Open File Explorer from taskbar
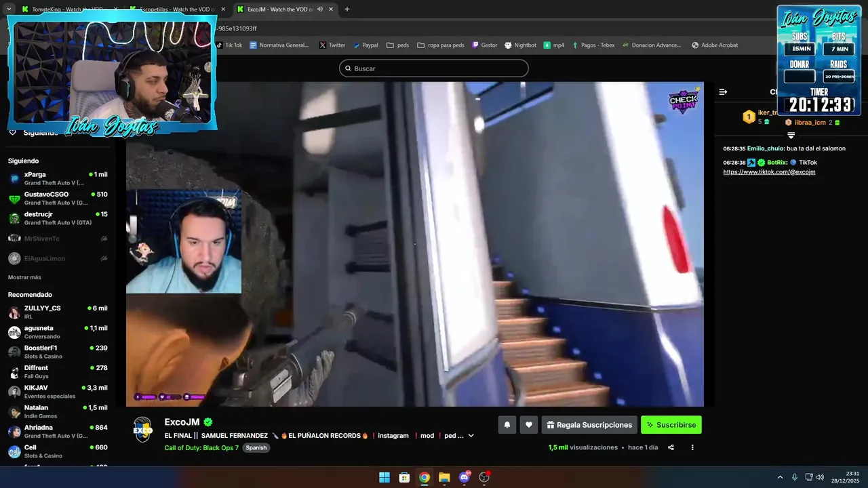Screen dimensions: 868x488 point(444,477)
